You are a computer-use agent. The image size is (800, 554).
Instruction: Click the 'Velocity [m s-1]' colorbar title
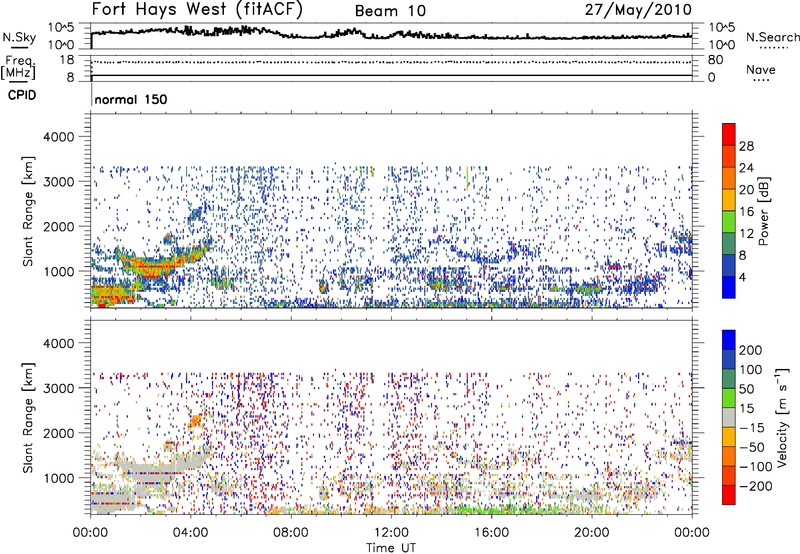(x=782, y=417)
